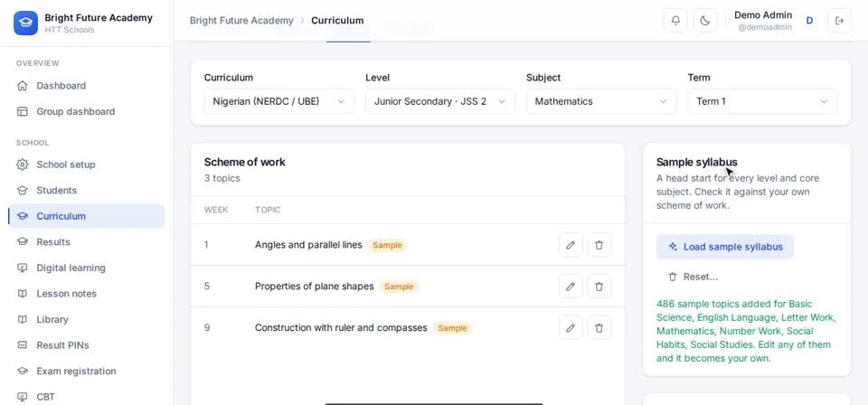Click the Students cap icon in sidebar
Screen dimensions: 868x405
coord(22,191)
